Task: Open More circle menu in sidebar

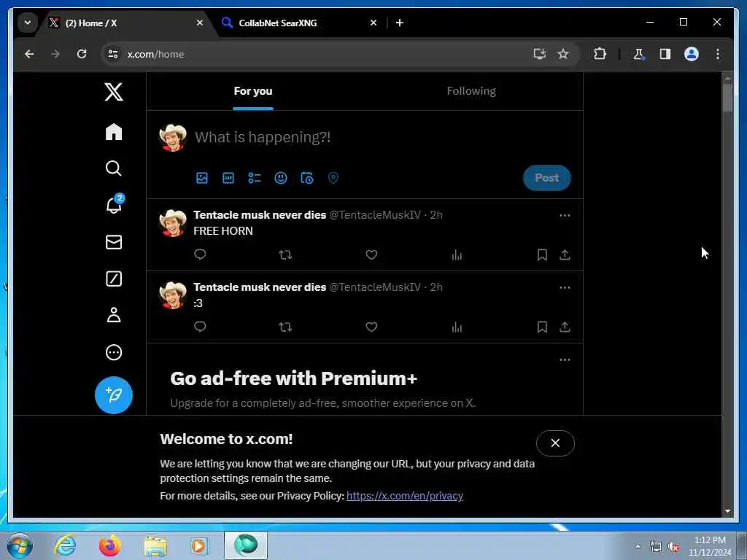Action: tap(113, 352)
